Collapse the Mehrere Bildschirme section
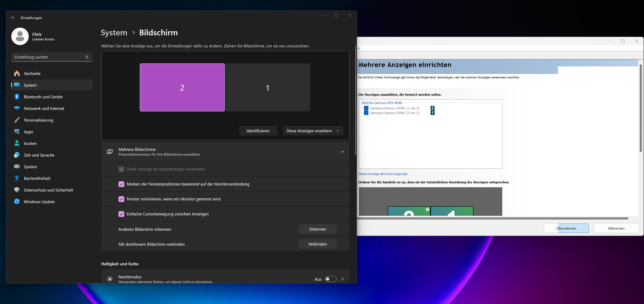 point(342,152)
